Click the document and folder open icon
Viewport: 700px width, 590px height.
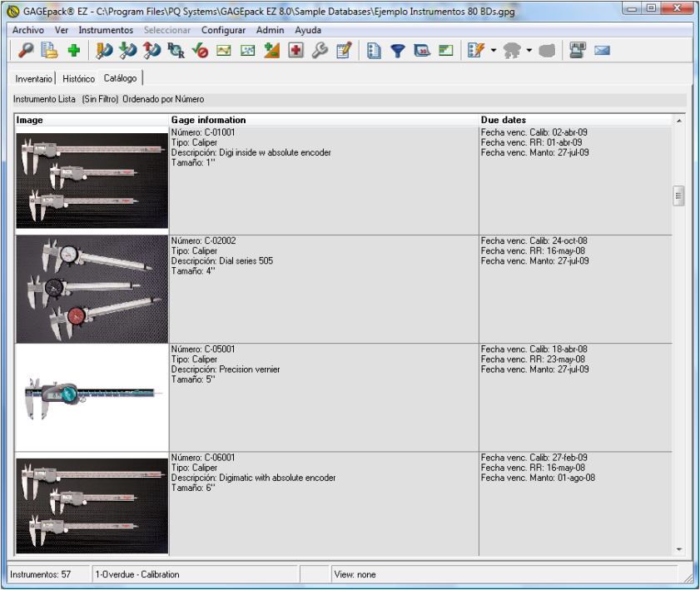pyautogui.click(x=49, y=50)
